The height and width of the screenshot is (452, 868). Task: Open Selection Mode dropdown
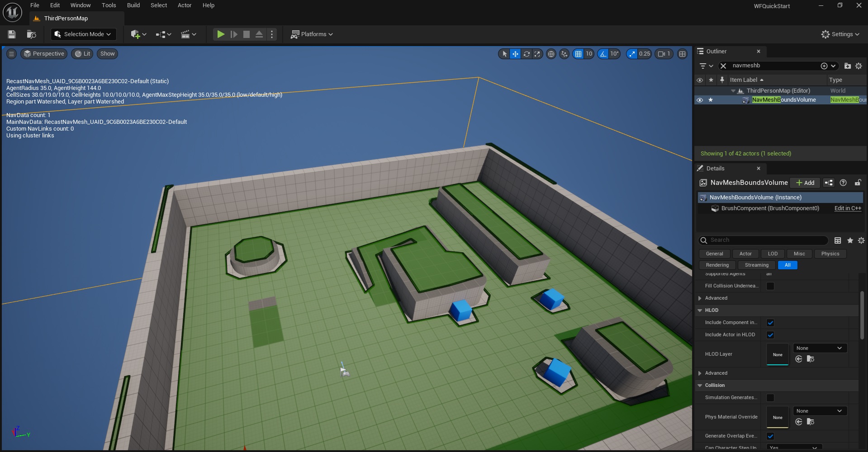point(83,34)
